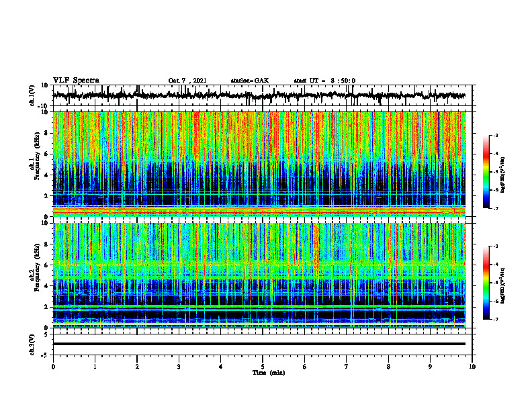Click the "-3" label on upper color scale
This screenshot has height=411, width=532.
[x=495, y=135]
